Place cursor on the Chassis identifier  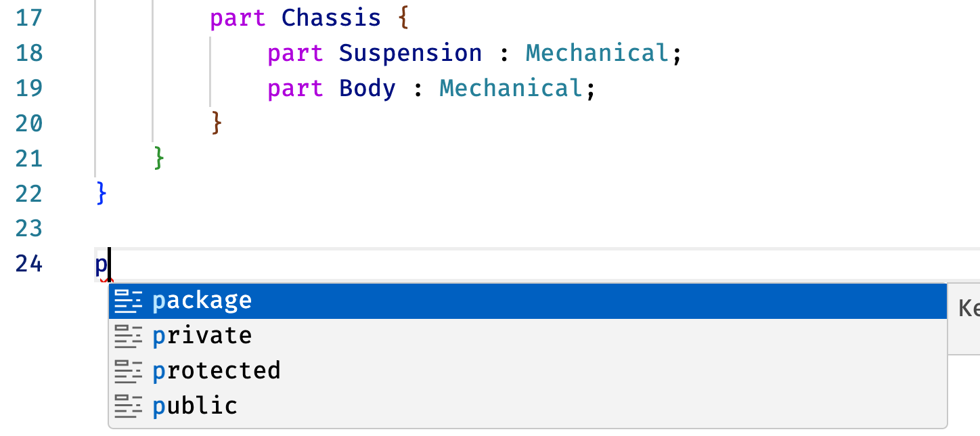[332, 18]
